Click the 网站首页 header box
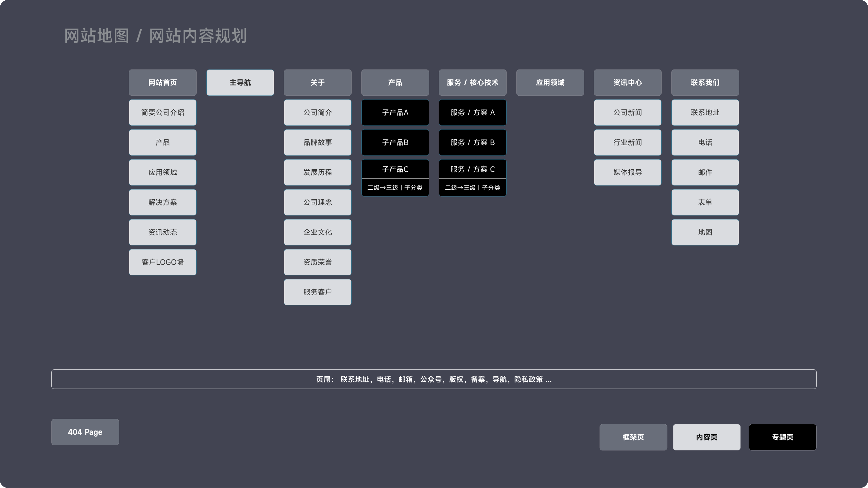The image size is (868, 488). click(163, 83)
